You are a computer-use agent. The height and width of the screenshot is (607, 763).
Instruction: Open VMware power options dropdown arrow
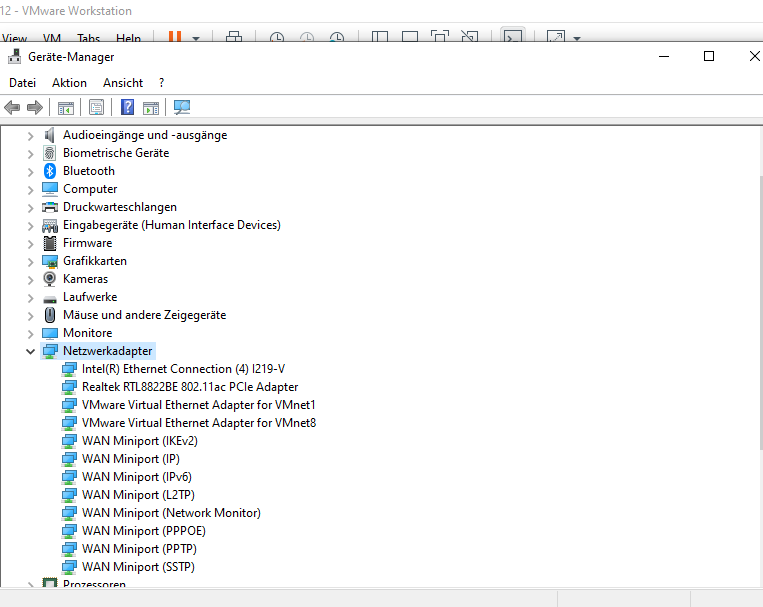coord(196,38)
